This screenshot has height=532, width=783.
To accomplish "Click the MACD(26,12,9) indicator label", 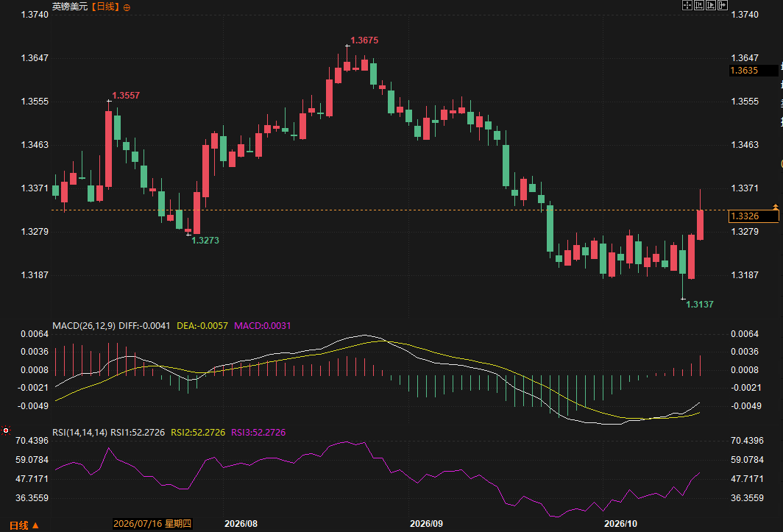I will click(x=84, y=326).
